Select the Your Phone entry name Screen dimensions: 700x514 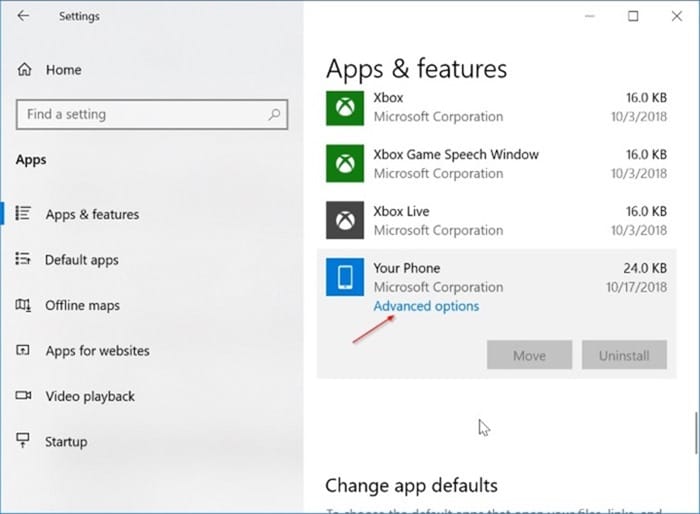[407, 268]
